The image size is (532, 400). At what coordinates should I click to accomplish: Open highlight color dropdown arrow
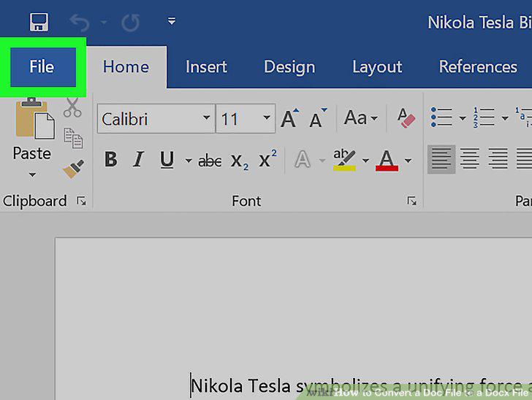click(x=365, y=161)
